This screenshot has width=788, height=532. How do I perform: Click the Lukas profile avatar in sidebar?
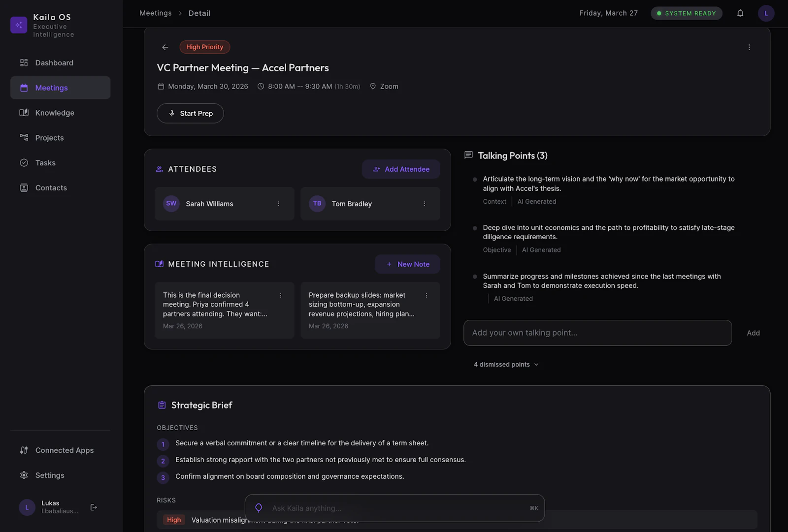(x=27, y=507)
